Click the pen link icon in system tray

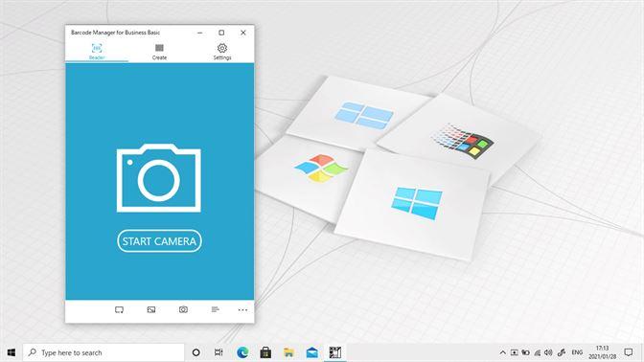tap(562, 352)
